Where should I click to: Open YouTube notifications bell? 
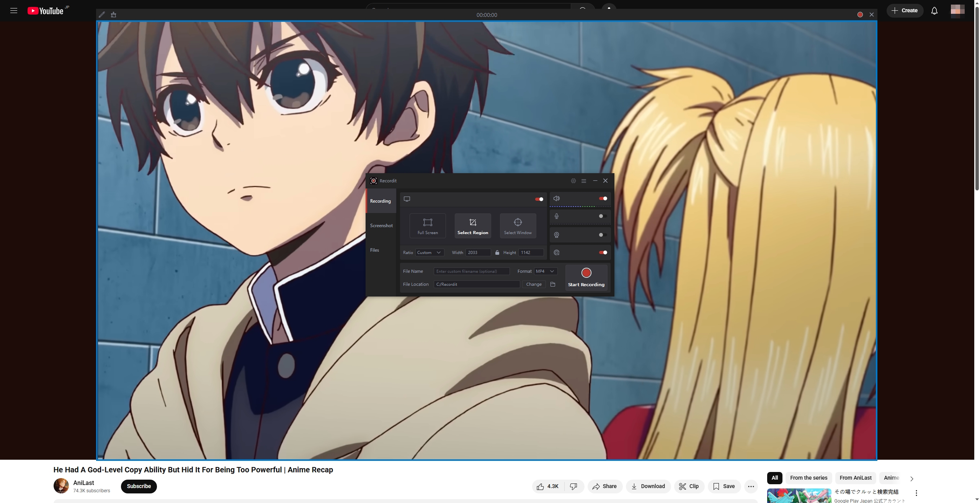(x=934, y=11)
